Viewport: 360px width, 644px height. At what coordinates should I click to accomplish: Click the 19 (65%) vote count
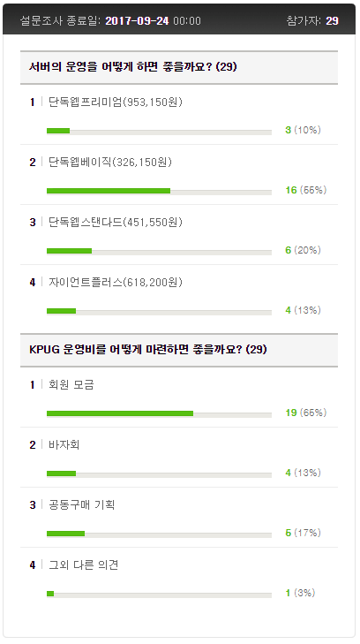[306, 413]
